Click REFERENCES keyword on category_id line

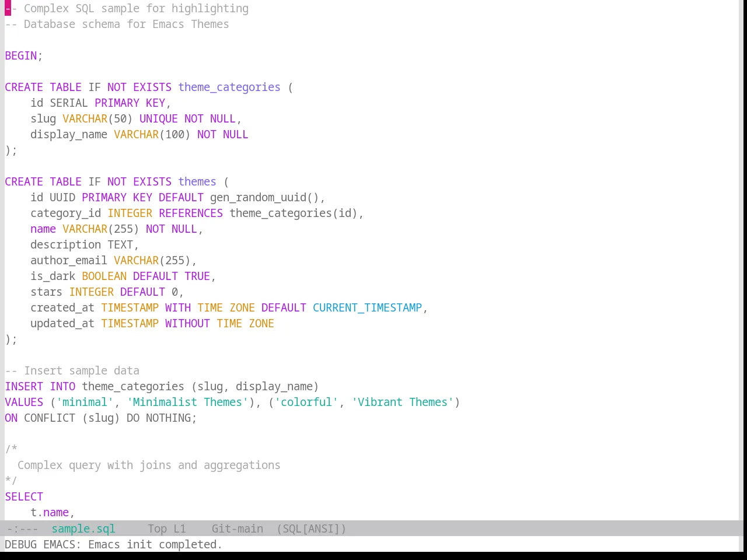tap(191, 213)
